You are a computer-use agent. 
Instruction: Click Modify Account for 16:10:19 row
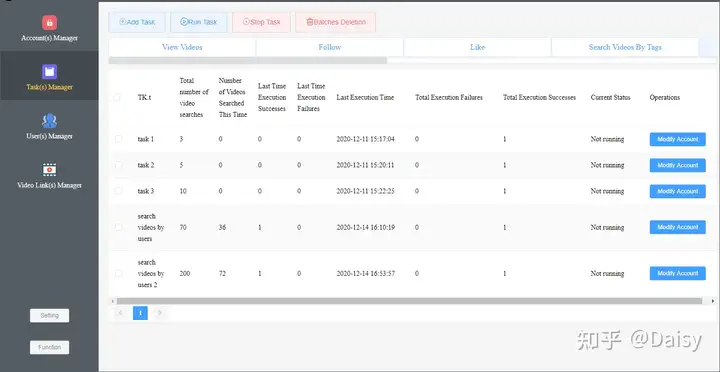tap(678, 227)
